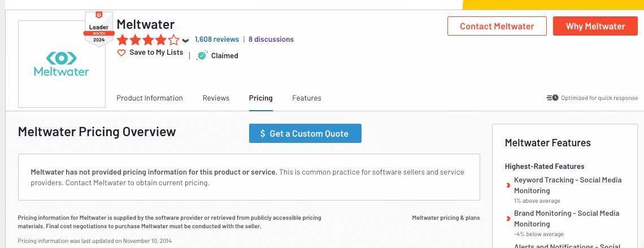The width and height of the screenshot is (644, 248).
Task: Select the Pricing tab
Action: pos(260,98)
